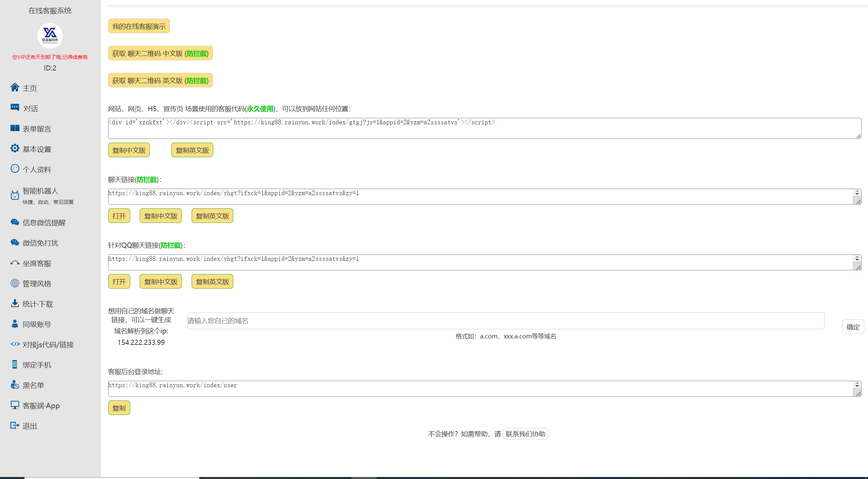Click inside the website script code textarea

485,128
